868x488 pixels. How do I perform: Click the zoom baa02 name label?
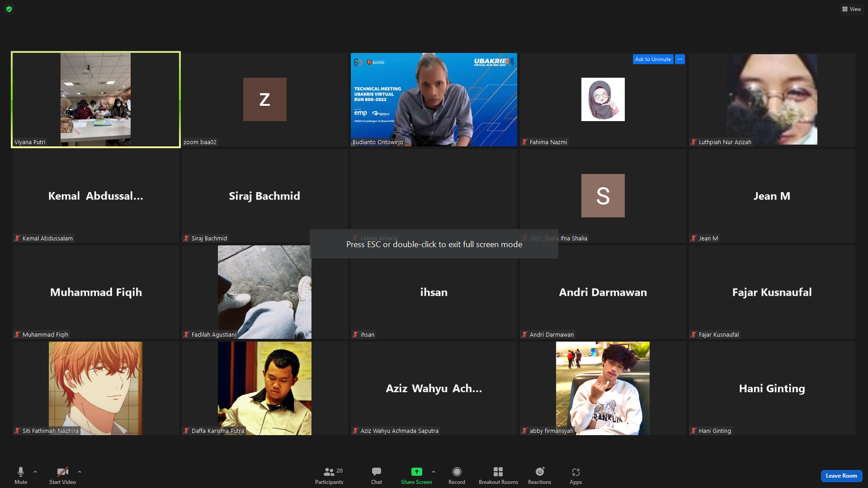[200, 142]
